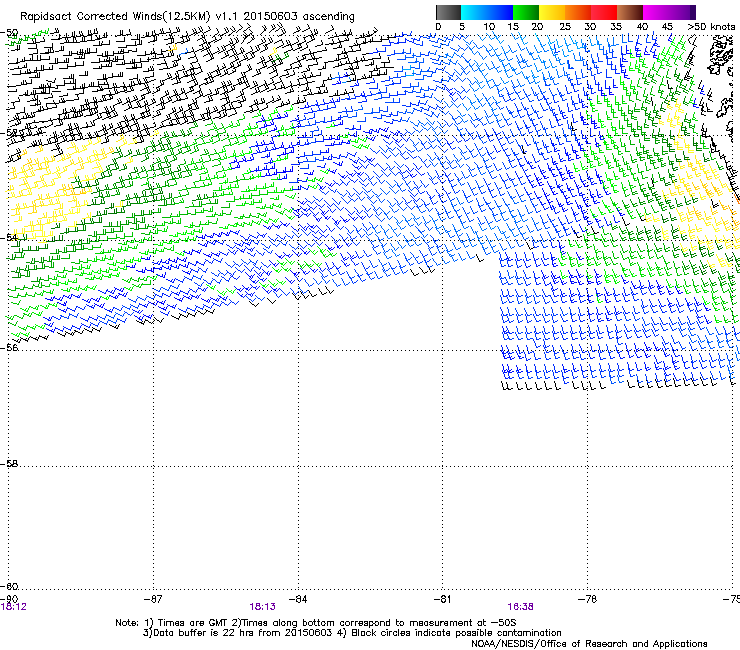Click the blue 10-15 knots color swatch
This screenshot has width=740, height=650.
[x=500, y=12]
